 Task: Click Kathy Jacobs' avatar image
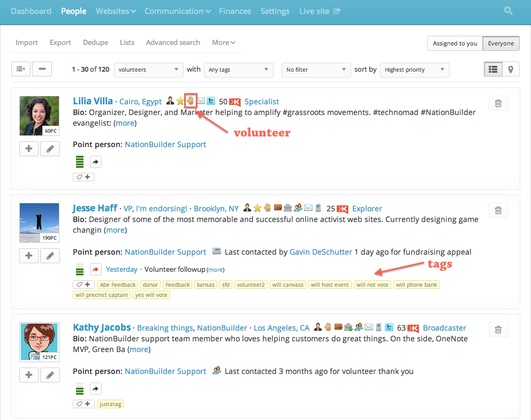coord(39,342)
